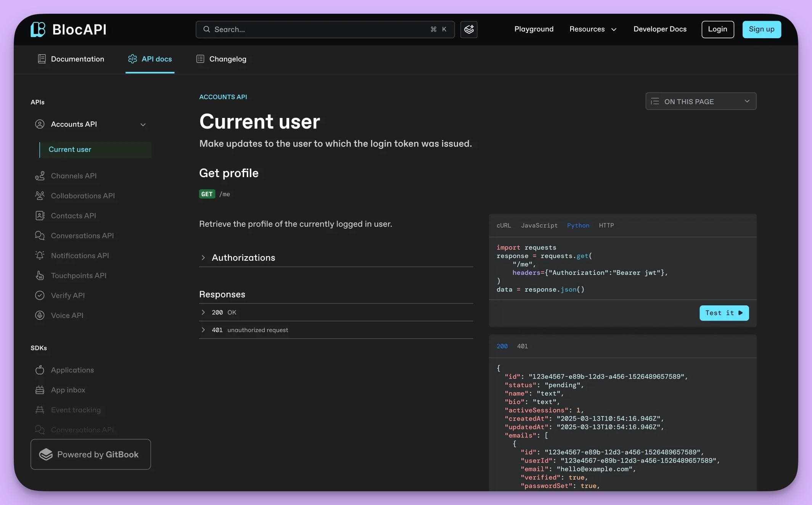Click the Sign up button
The height and width of the screenshot is (505, 812).
pyautogui.click(x=761, y=29)
